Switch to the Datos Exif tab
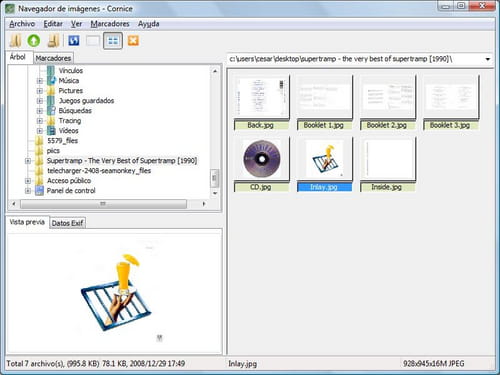 click(x=67, y=223)
